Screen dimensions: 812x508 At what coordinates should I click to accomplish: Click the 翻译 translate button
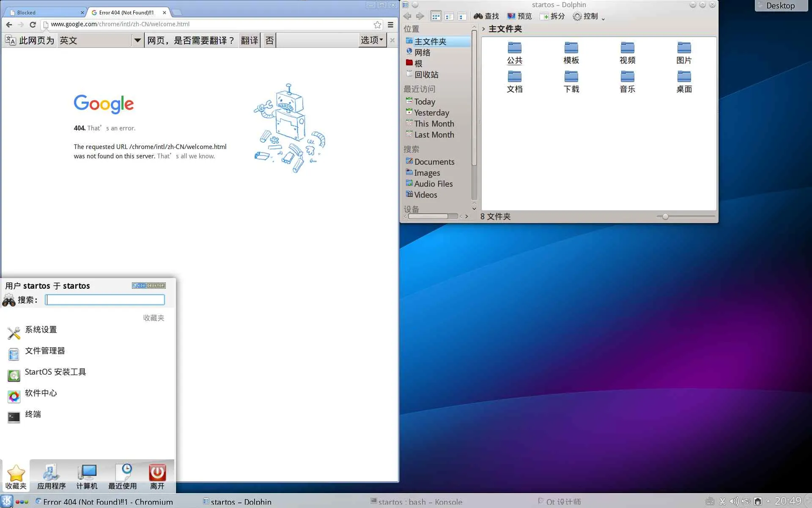click(x=249, y=40)
